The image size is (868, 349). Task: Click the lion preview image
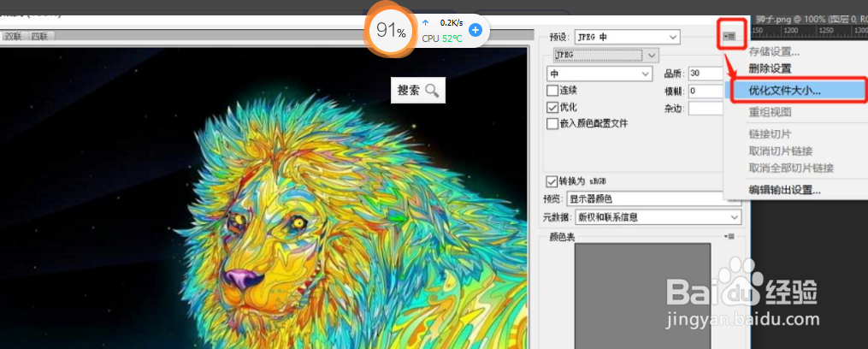point(263,198)
